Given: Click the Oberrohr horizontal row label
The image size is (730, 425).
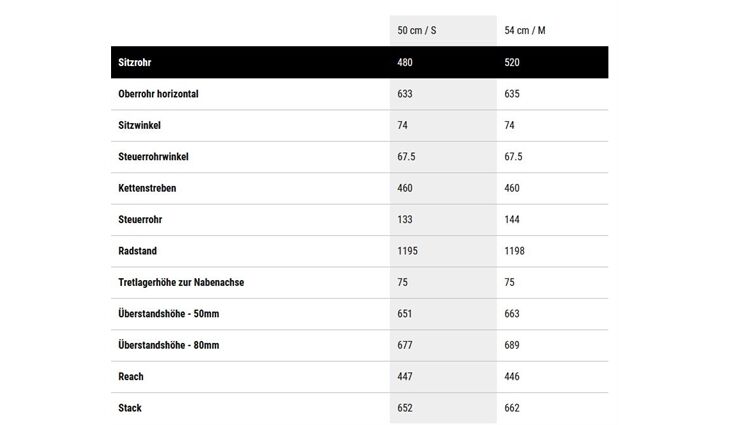Looking at the screenshot, I should pyautogui.click(x=158, y=94).
